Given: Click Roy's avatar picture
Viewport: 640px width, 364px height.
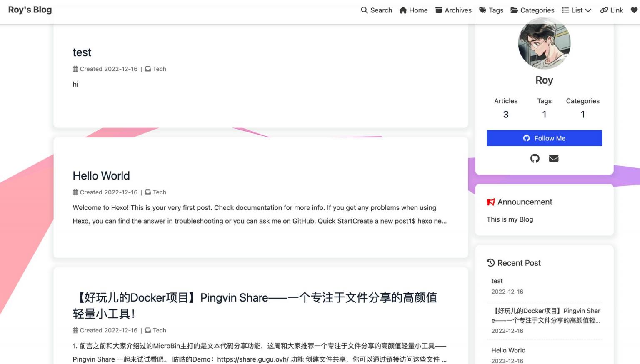Looking at the screenshot, I should [x=544, y=43].
